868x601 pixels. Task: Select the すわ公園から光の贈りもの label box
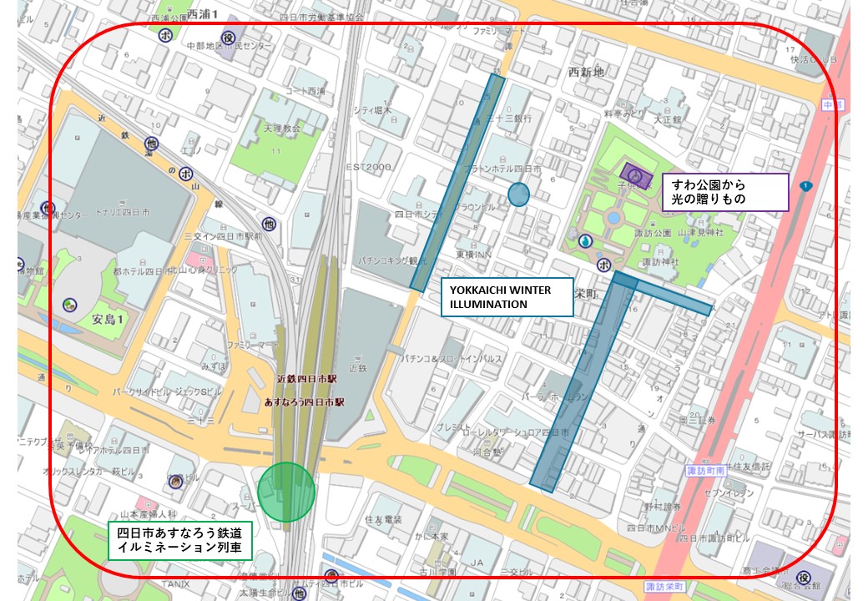pos(725,192)
